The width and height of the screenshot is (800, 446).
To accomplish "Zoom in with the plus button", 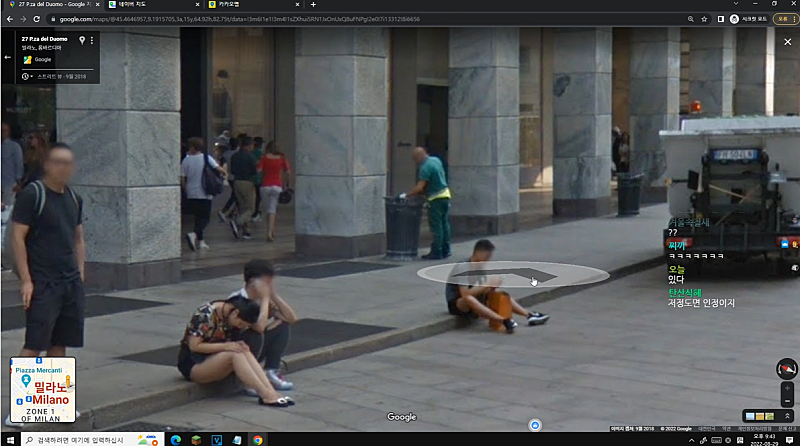I will tap(787, 388).
